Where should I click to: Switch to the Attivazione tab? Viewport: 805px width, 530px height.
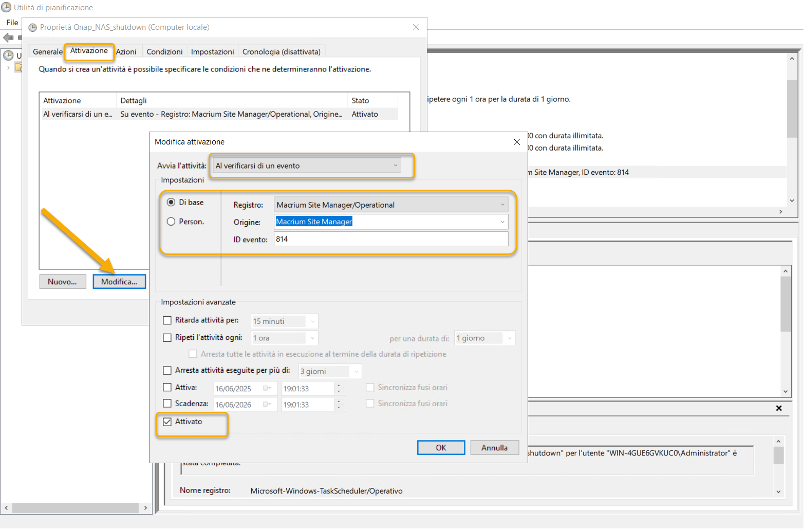(89, 51)
